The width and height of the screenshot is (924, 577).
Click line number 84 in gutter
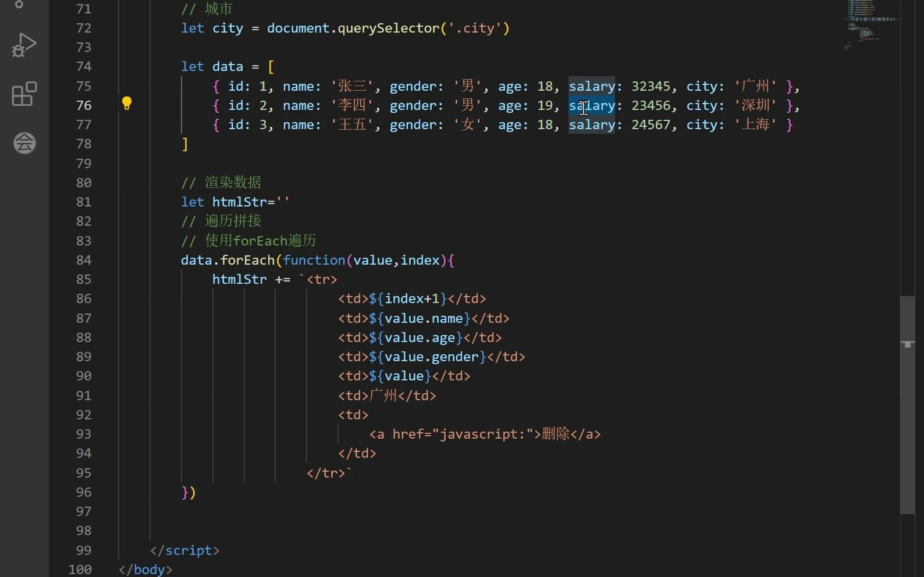point(84,260)
